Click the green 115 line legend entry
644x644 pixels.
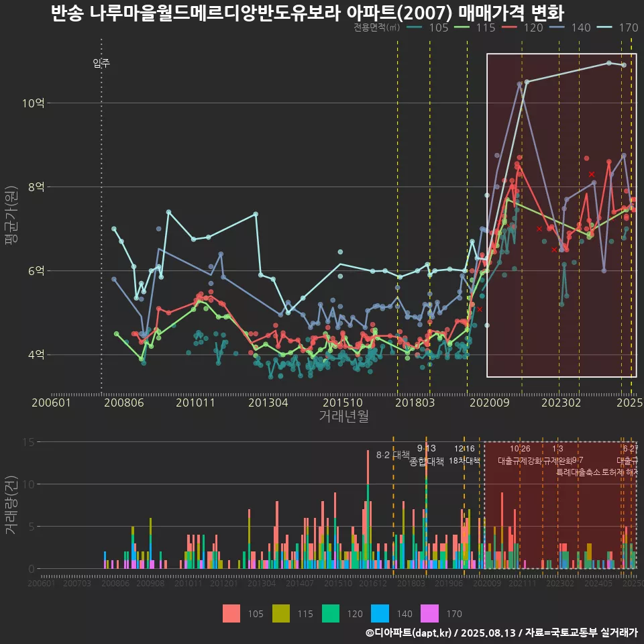475,28
